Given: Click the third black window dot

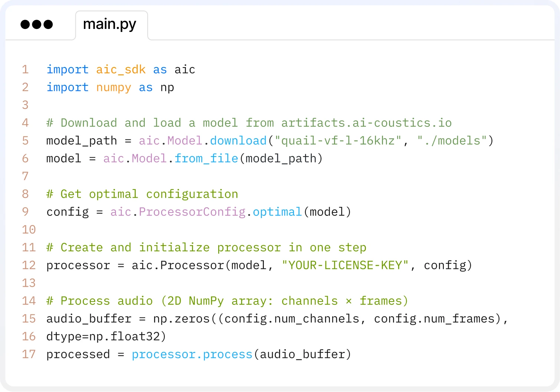Looking at the screenshot, I should pos(48,24).
